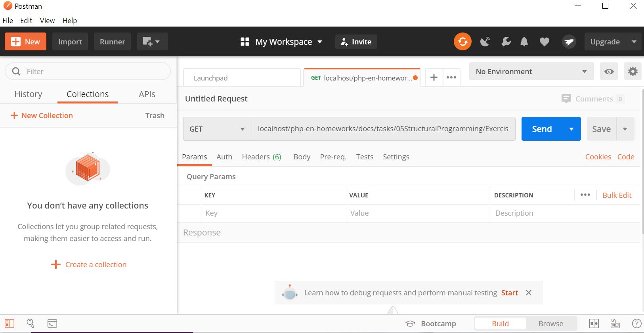Click the collections box illustration
The height and width of the screenshot is (333, 644).
pyautogui.click(x=88, y=168)
